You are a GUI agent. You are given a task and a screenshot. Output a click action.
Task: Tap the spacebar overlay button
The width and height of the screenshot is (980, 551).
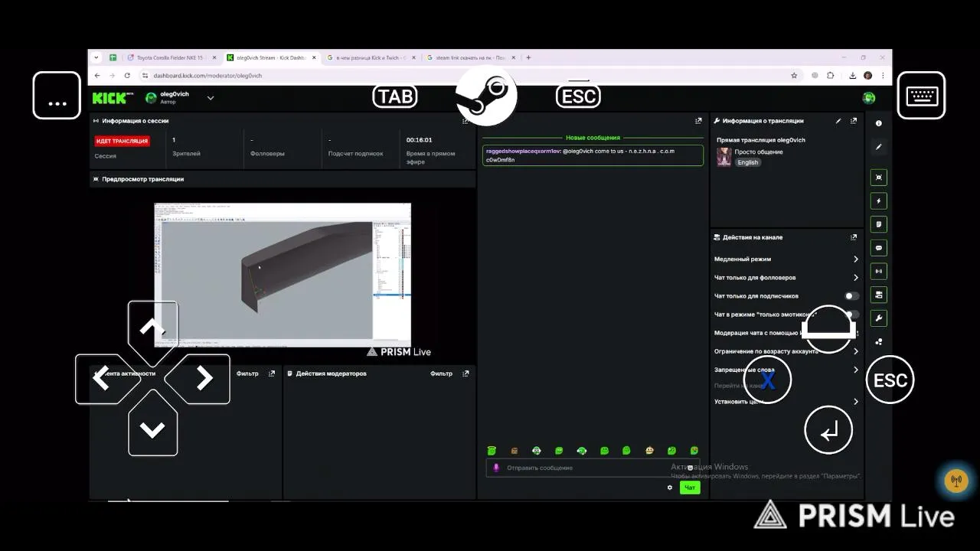point(828,329)
